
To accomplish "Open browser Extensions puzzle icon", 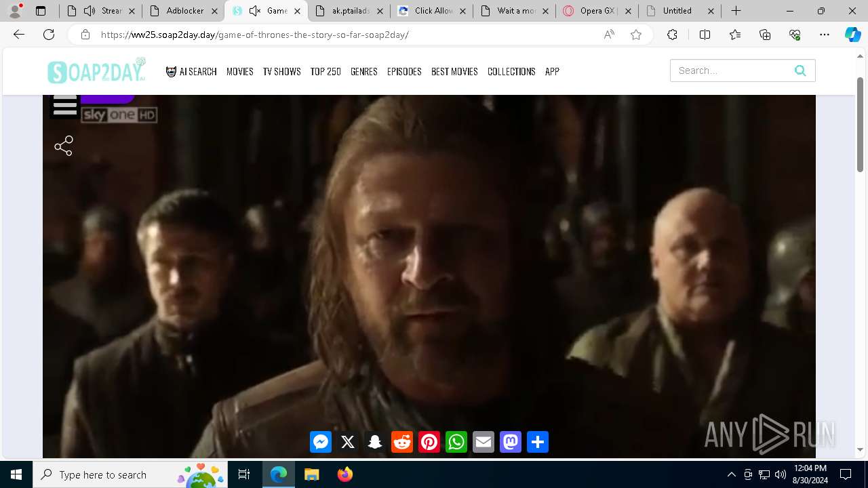I will pyautogui.click(x=672, y=35).
